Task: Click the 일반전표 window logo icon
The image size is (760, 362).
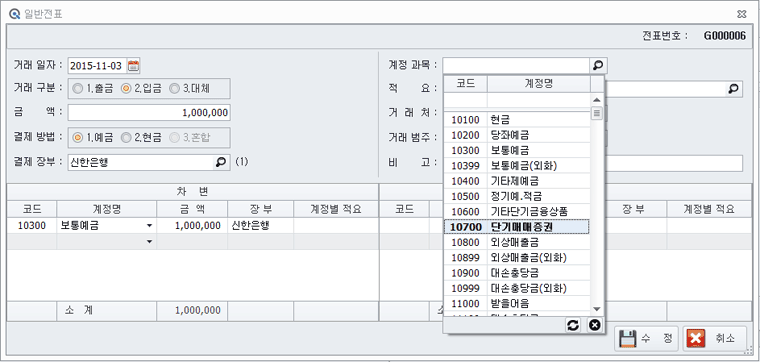Action: (x=15, y=14)
